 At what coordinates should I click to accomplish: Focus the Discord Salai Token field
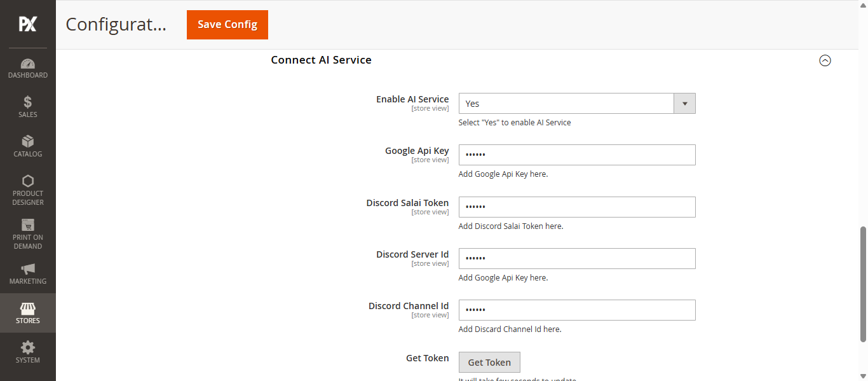[x=577, y=207]
